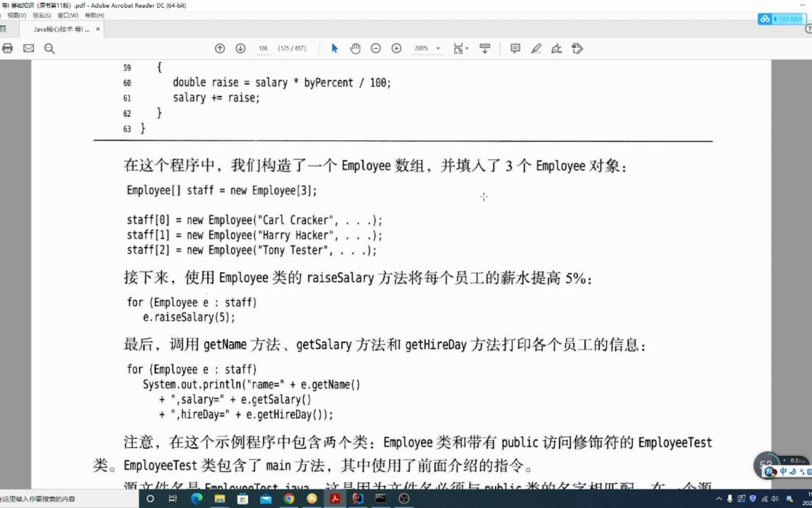Open the 窗口(W) menu

(68, 16)
